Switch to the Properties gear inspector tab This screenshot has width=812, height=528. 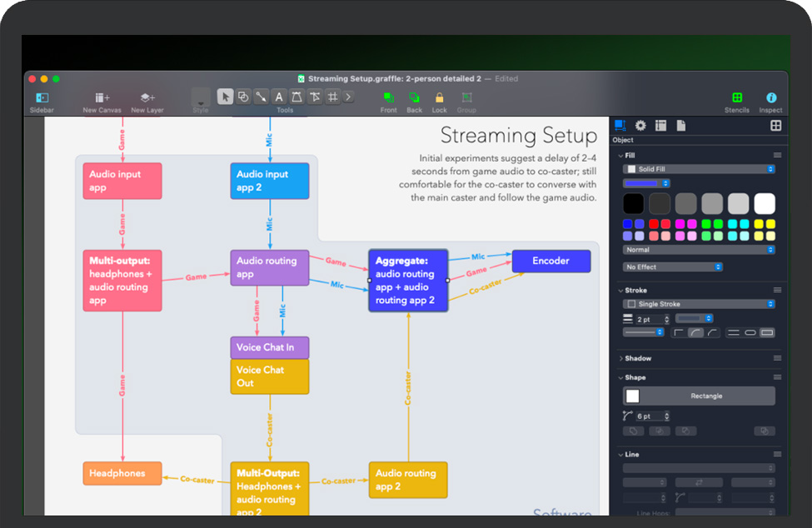pos(640,126)
